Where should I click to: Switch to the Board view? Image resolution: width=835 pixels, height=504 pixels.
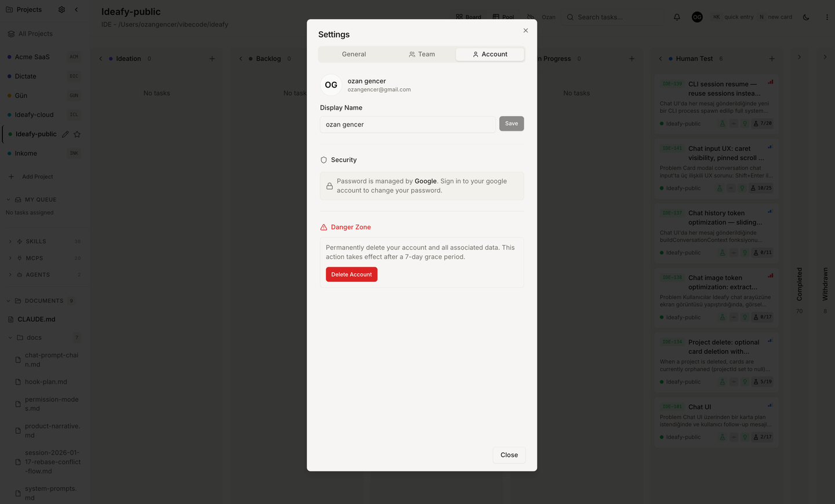coord(469,17)
